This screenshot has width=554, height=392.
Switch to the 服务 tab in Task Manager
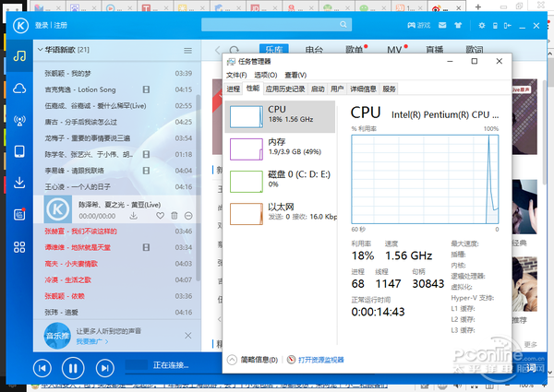tap(389, 89)
